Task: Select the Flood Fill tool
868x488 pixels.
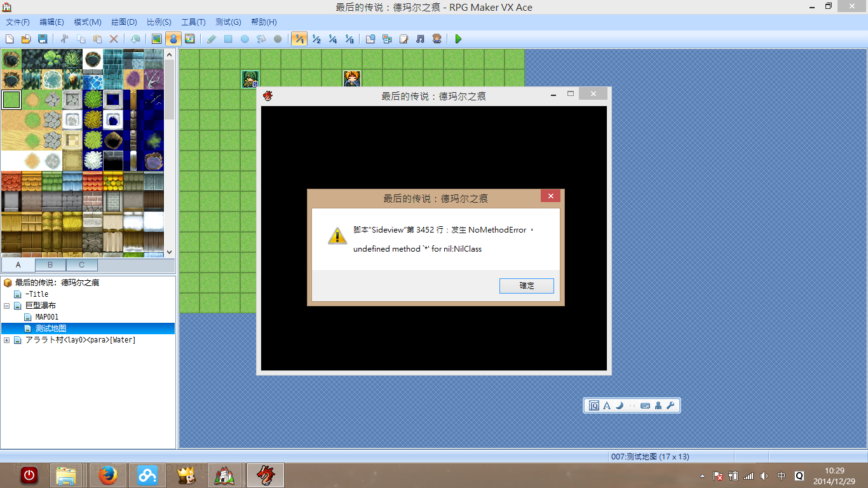Action: coord(261,39)
